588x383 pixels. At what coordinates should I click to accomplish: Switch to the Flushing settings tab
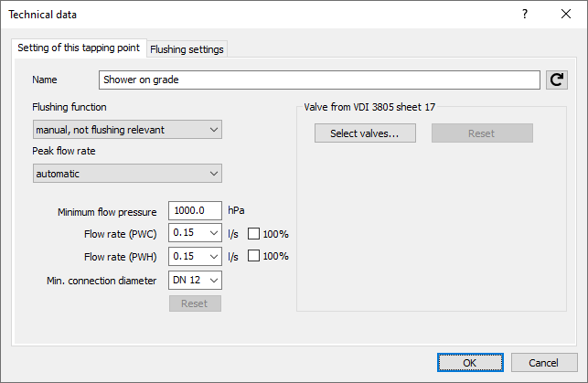coord(187,49)
